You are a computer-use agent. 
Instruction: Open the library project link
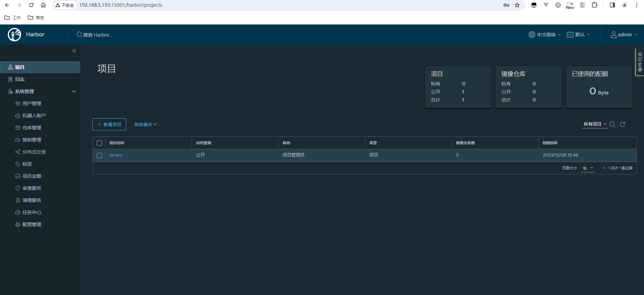pyautogui.click(x=116, y=155)
